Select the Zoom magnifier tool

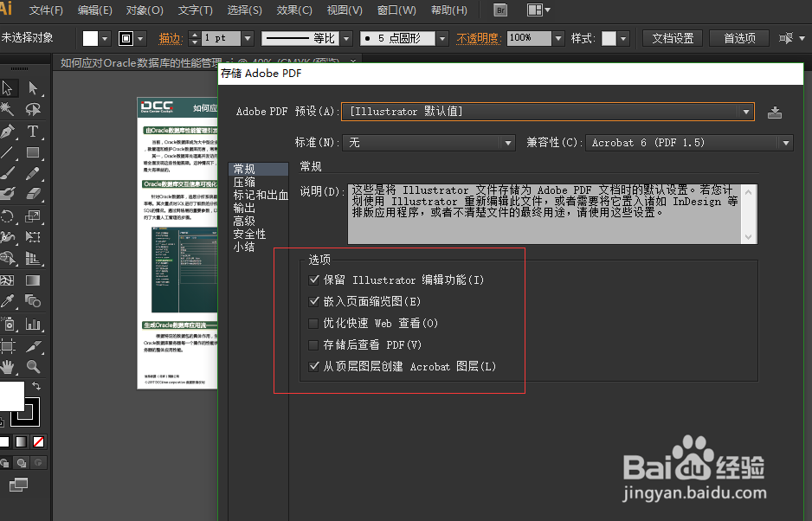coord(33,367)
